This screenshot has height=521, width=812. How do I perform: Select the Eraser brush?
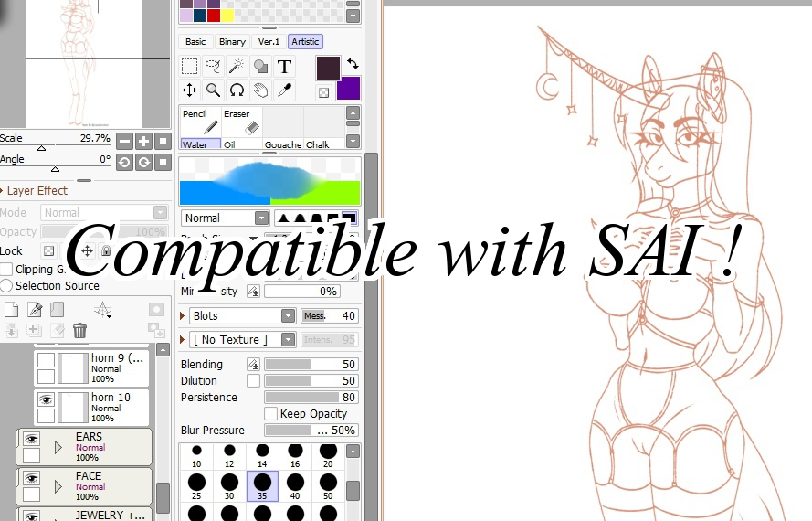[x=241, y=122]
